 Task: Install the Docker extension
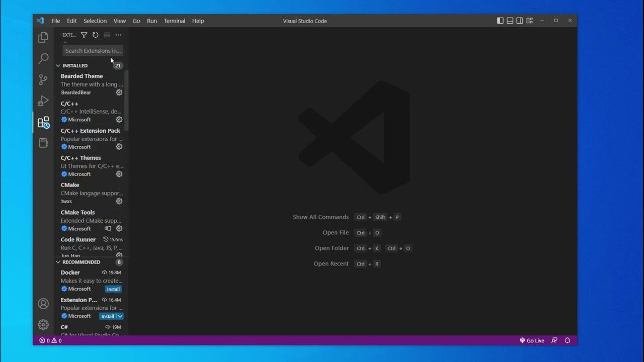pyautogui.click(x=113, y=289)
